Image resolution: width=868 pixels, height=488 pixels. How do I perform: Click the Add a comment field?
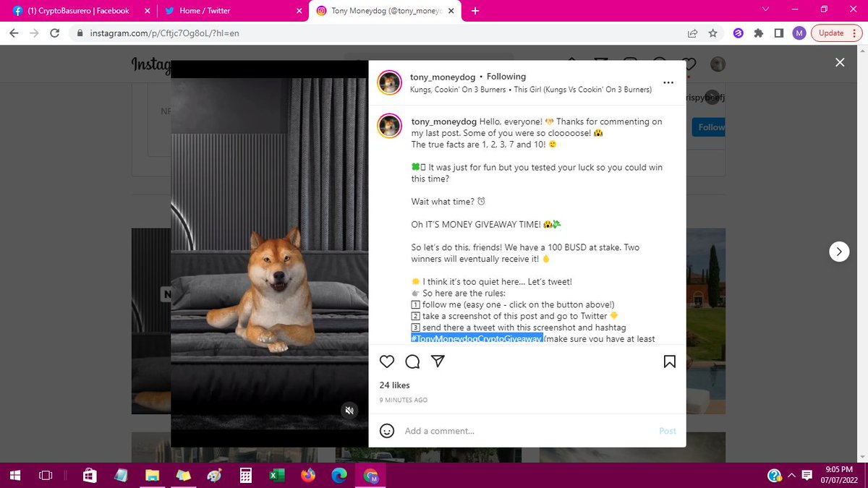coord(528,431)
